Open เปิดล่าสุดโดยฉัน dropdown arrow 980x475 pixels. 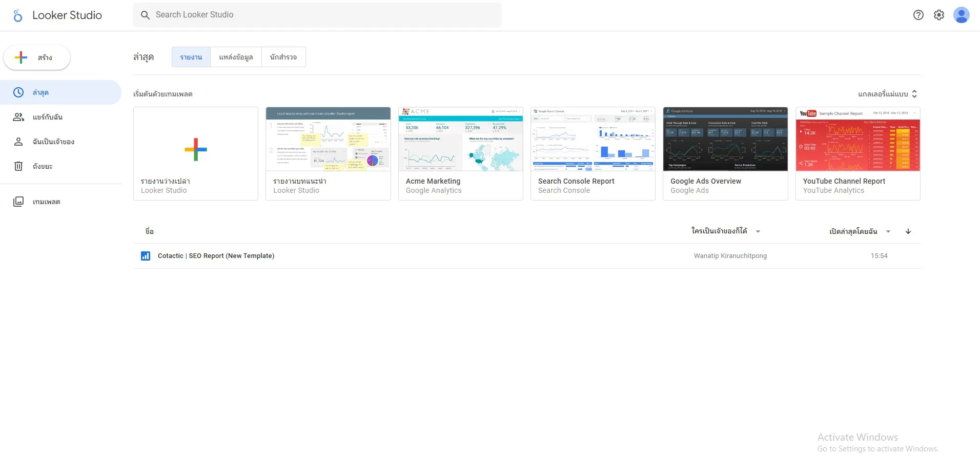coord(888,231)
